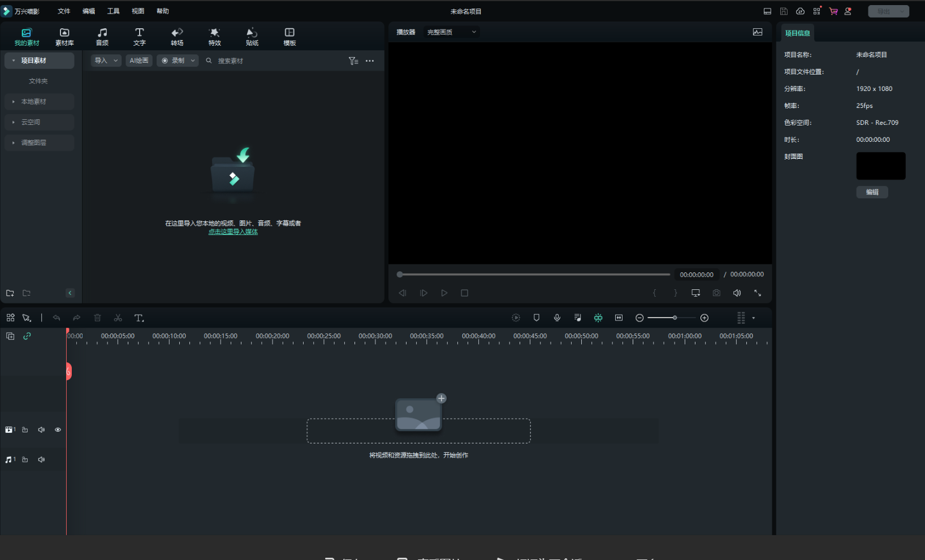Open the 特效 effects panel
Image resolution: width=925 pixels, height=560 pixels.
[x=214, y=37]
